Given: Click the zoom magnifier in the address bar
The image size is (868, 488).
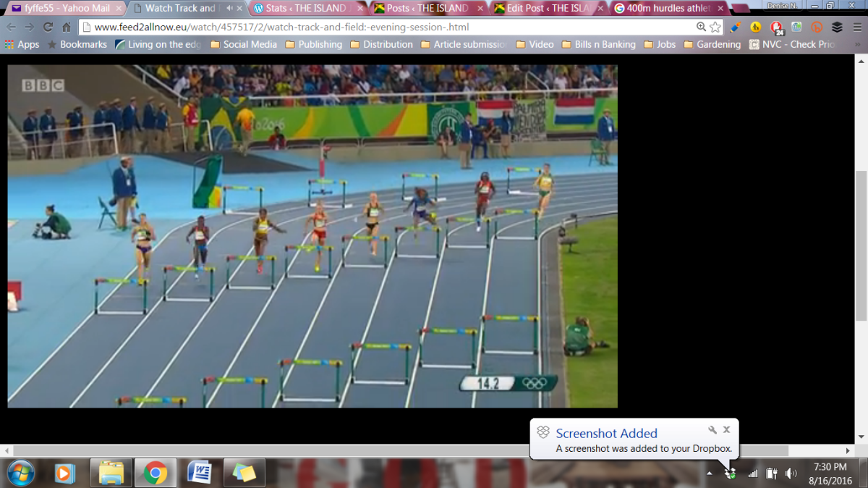Looking at the screenshot, I should pyautogui.click(x=700, y=28).
